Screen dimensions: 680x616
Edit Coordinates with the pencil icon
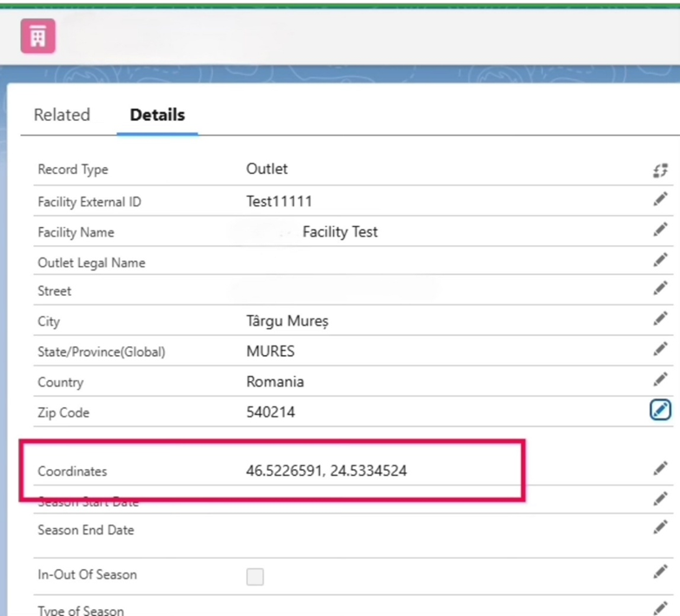click(x=660, y=469)
